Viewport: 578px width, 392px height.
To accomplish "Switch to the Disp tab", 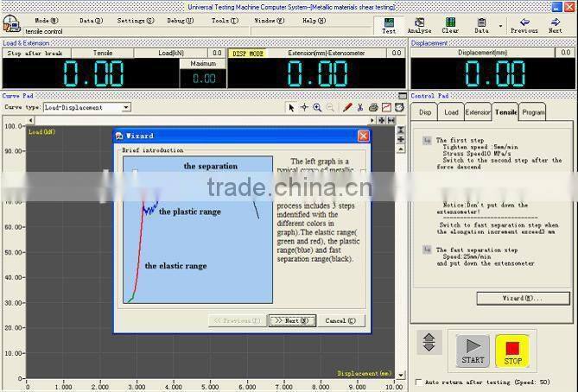I will click(425, 112).
